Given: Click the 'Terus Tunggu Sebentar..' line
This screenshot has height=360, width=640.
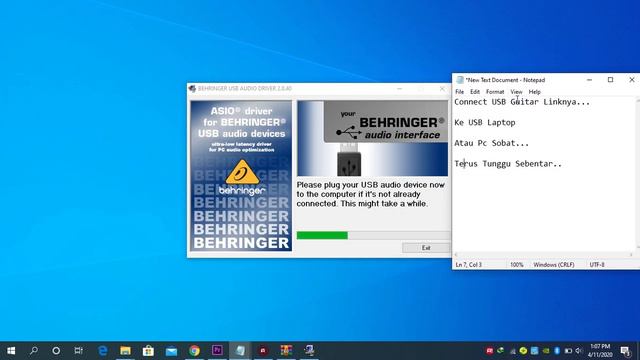Looking at the screenshot, I should (x=508, y=164).
